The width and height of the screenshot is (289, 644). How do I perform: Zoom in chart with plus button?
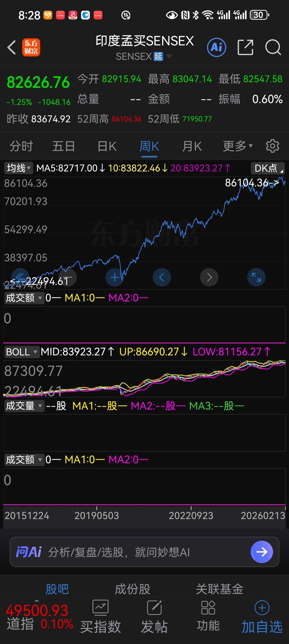point(115,277)
